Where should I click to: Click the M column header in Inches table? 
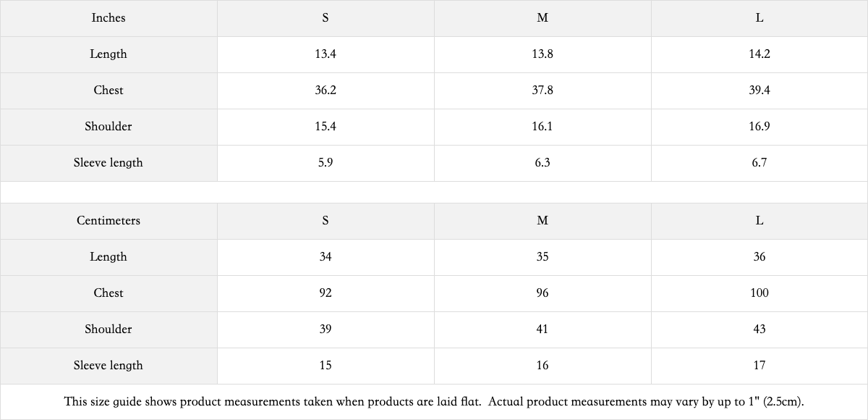[542, 18]
